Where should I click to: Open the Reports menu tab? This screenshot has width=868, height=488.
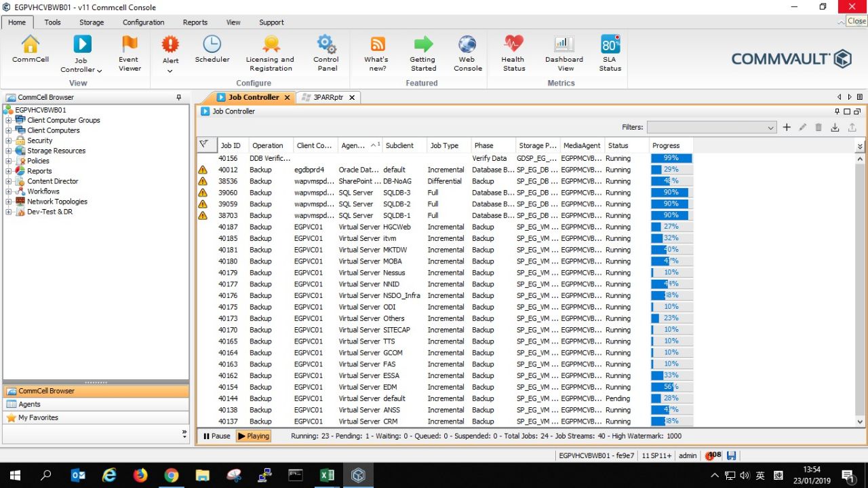(195, 22)
